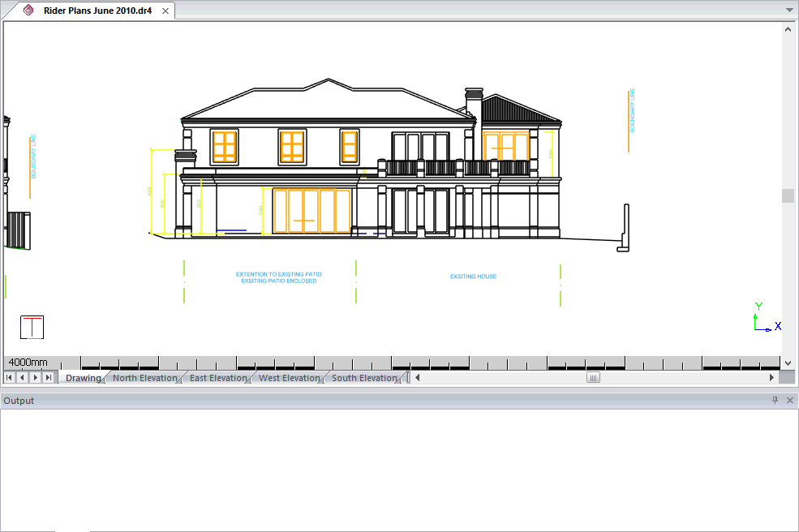
Task: Close the Output panel
Action: pos(790,401)
